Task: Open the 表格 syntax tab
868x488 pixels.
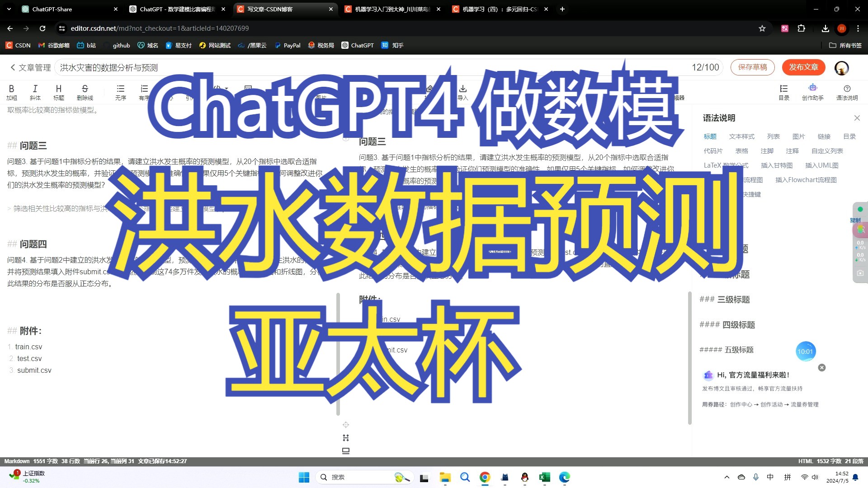Action: [741, 151]
